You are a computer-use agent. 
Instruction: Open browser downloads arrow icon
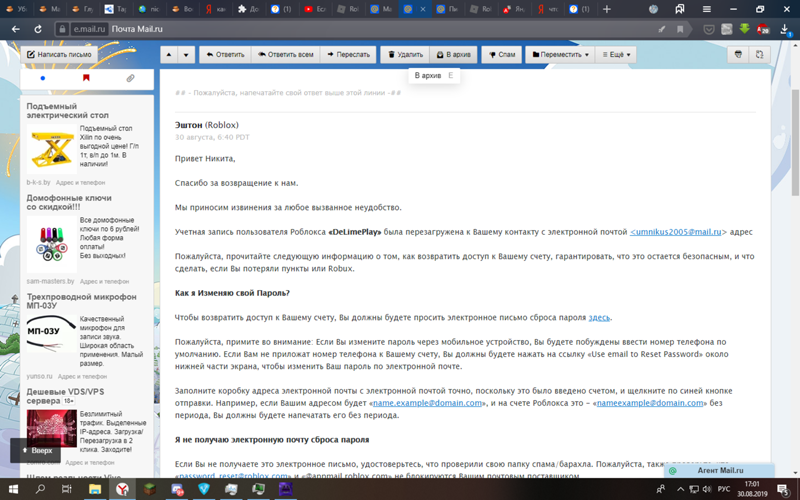point(785,29)
